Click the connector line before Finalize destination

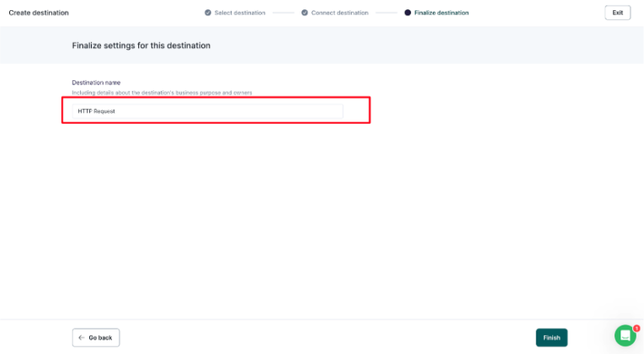[386, 13]
